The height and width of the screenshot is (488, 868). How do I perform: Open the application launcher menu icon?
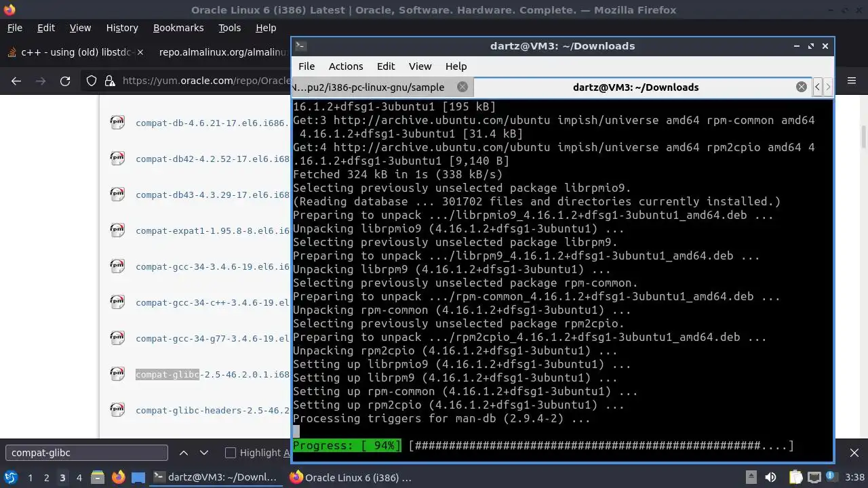(x=11, y=477)
